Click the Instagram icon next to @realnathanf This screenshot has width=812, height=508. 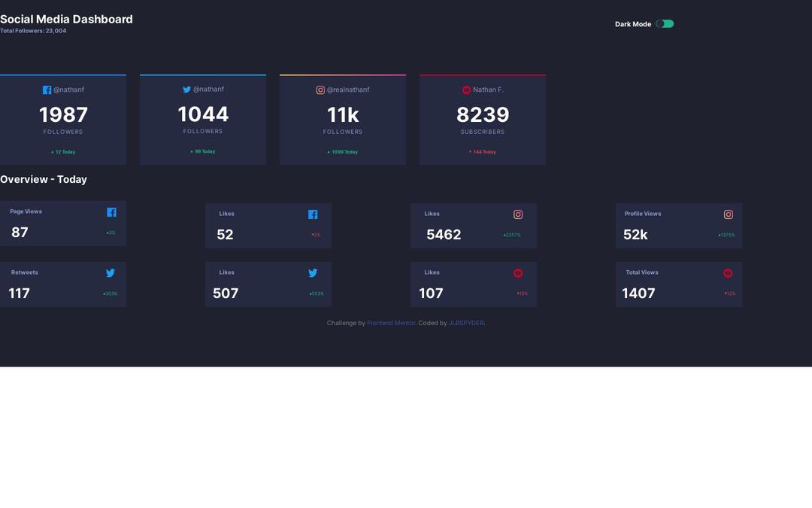point(320,90)
